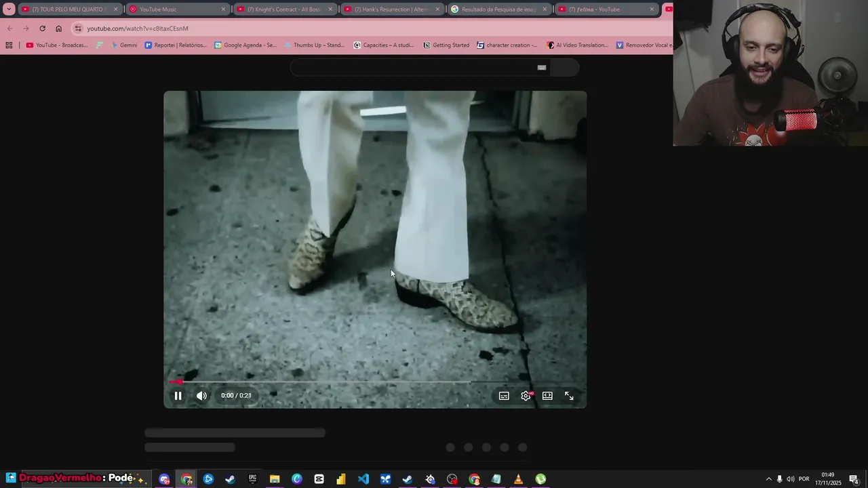Open the clock showing 01:49
Image resolution: width=868 pixels, height=488 pixels.
point(828,479)
